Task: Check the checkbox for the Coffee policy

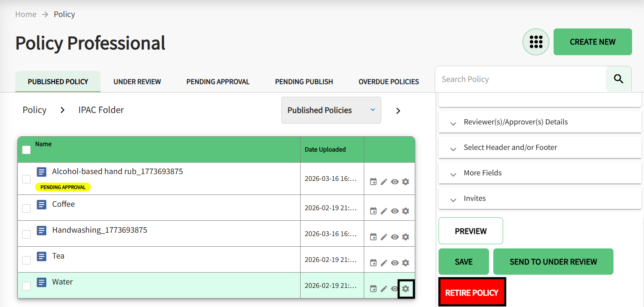Action: (x=26, y=208)
